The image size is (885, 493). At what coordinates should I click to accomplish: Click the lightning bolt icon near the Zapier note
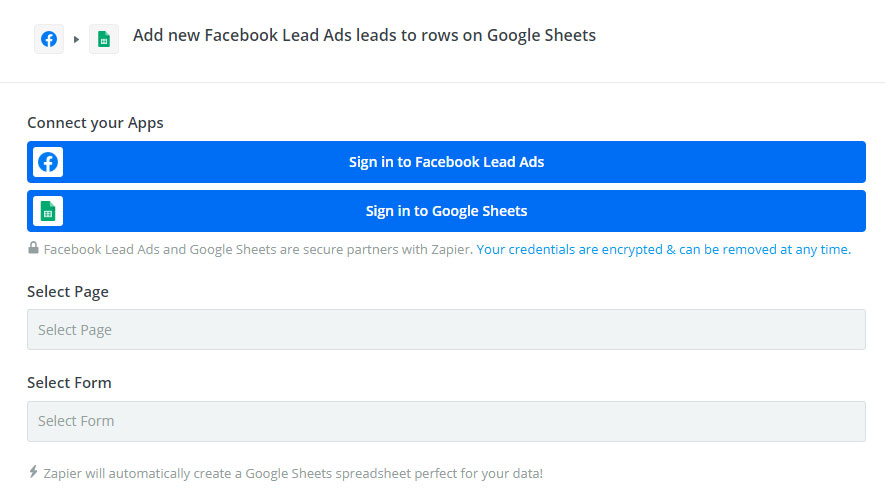click(33, 472)
